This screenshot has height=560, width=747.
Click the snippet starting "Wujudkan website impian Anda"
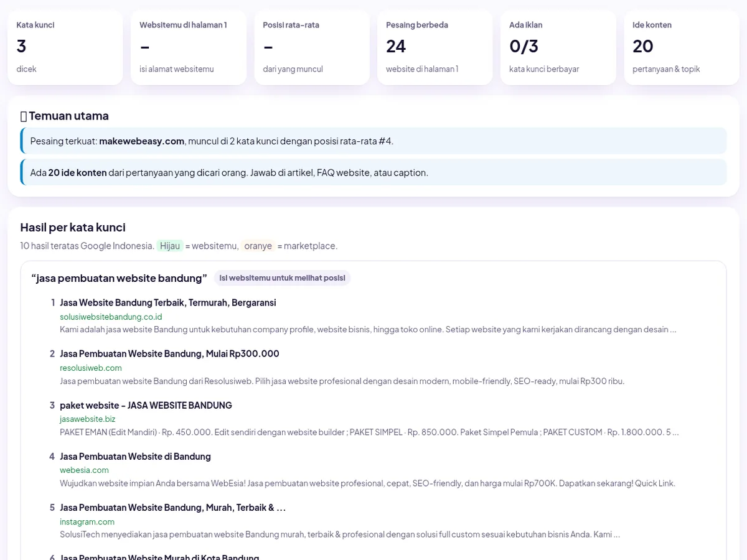367,483
